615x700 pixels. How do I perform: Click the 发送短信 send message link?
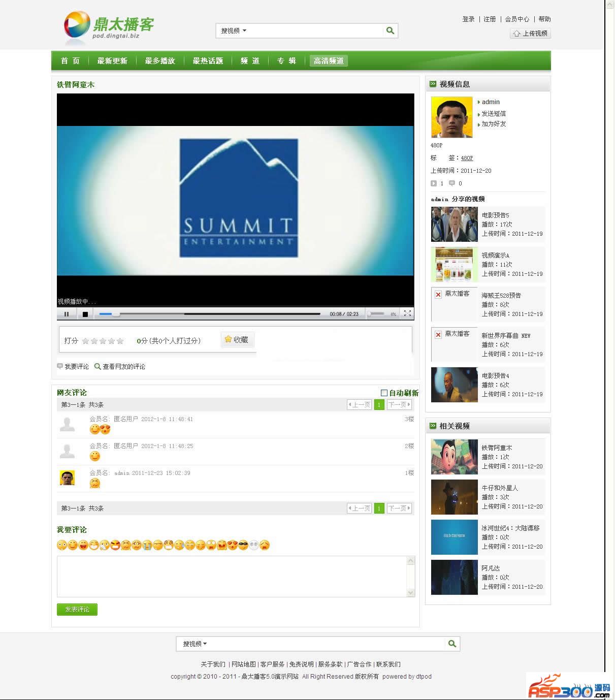point(494,114)
